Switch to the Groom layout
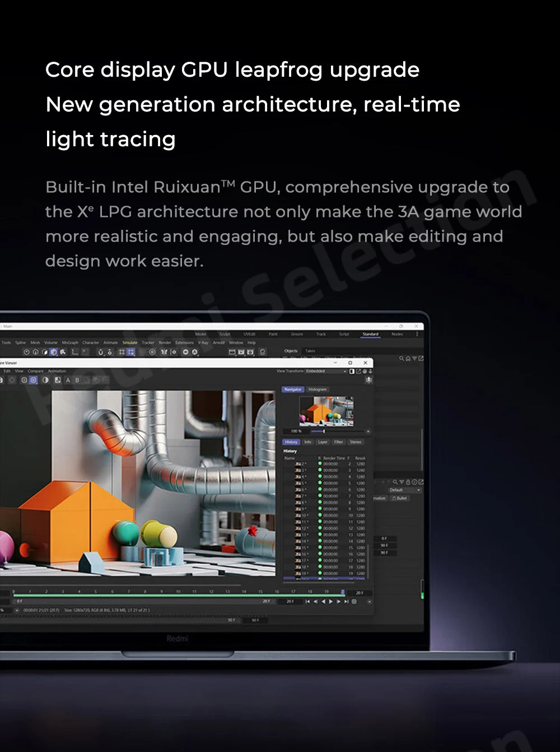This screenshot has height=752, width=560. coord(297,334)
